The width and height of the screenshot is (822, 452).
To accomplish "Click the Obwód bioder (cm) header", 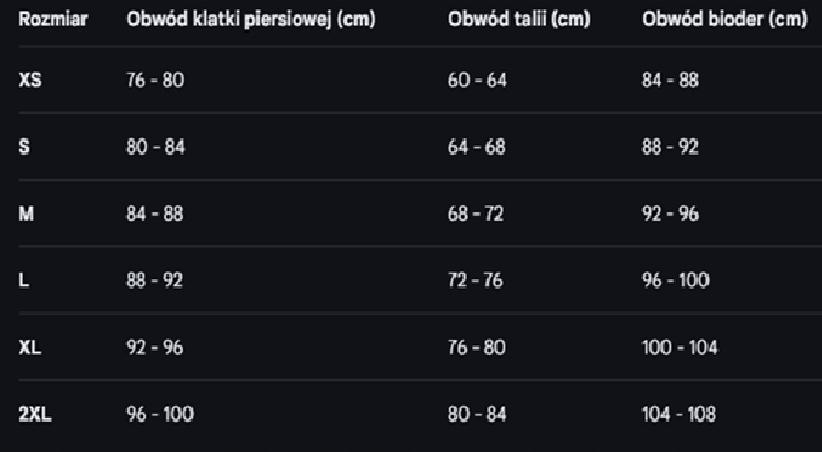I will [724, 19].
